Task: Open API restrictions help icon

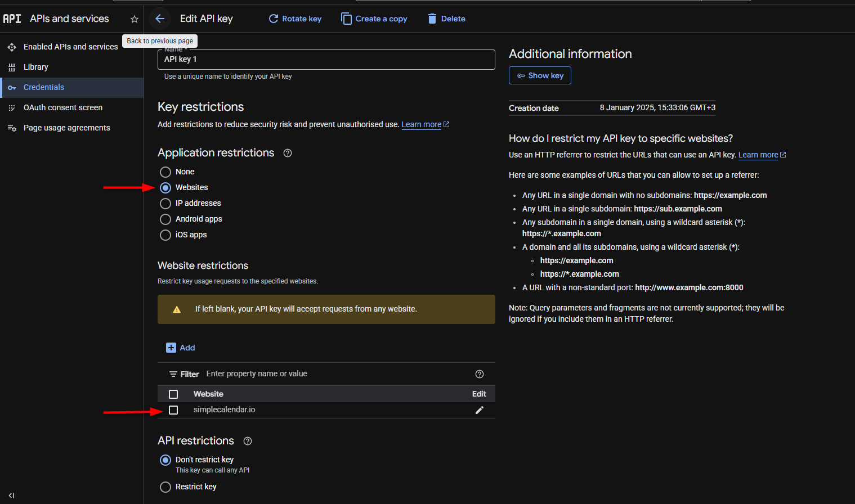Action: pos(247,441)
